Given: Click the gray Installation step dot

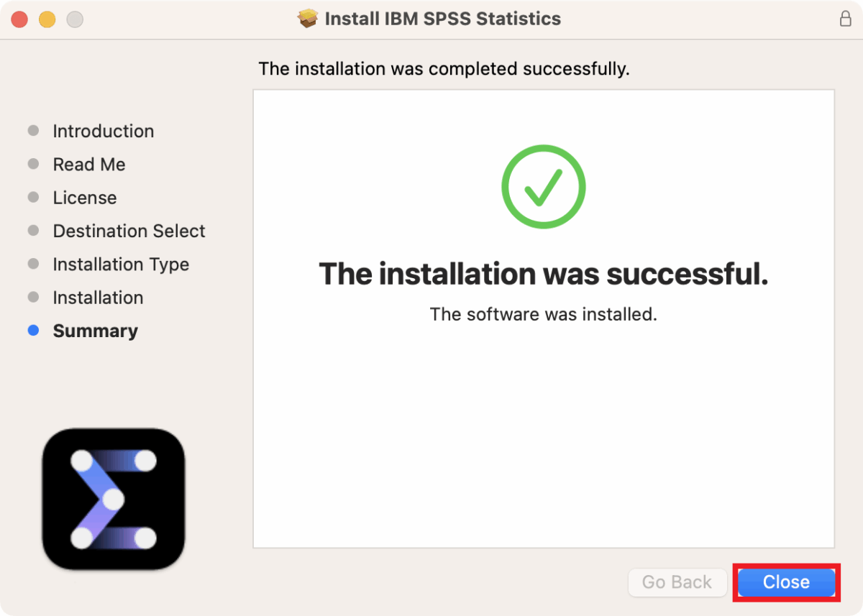Looking at the screenshot, I should point(33,297).
